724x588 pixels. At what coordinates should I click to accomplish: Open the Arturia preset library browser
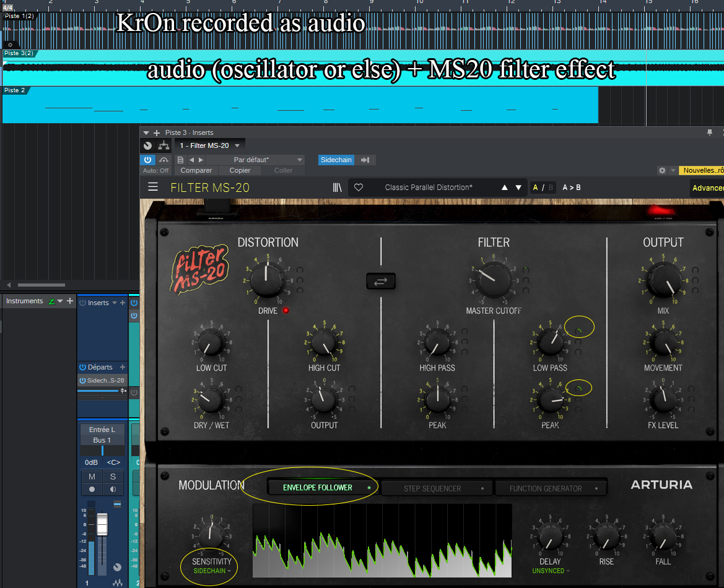(x=337, y=188)
